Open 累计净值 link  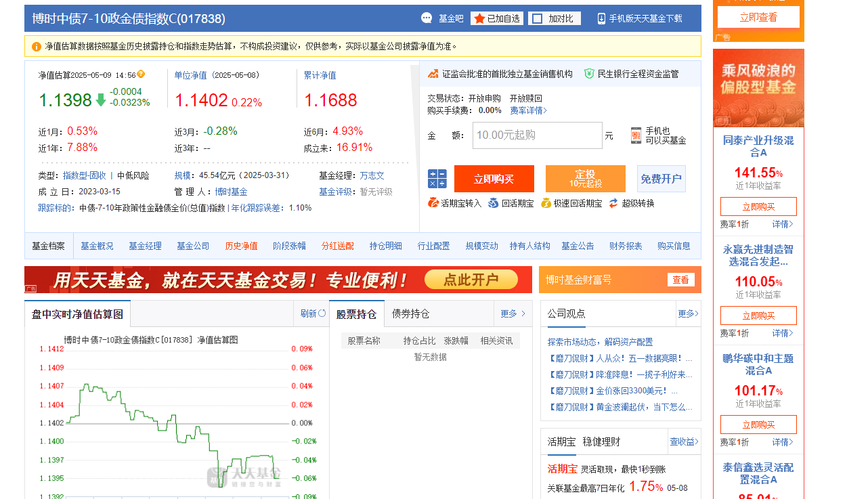[x=320, y=75]
